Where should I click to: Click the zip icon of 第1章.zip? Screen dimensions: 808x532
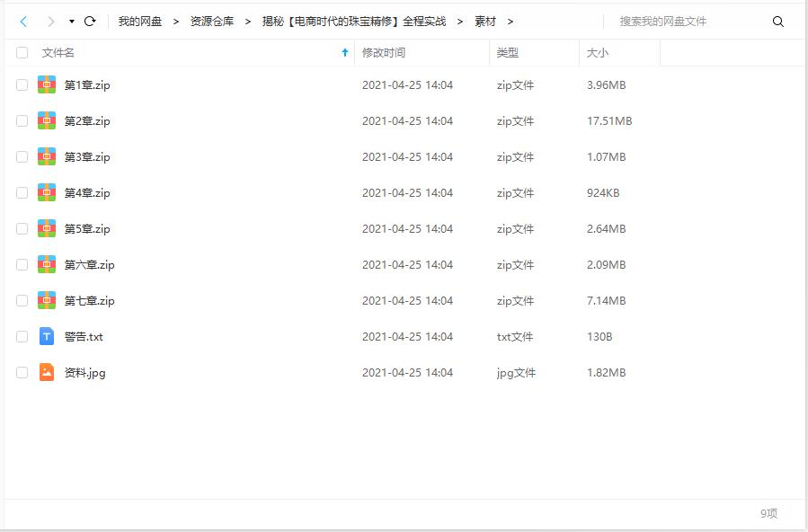[x=47, y=84]
